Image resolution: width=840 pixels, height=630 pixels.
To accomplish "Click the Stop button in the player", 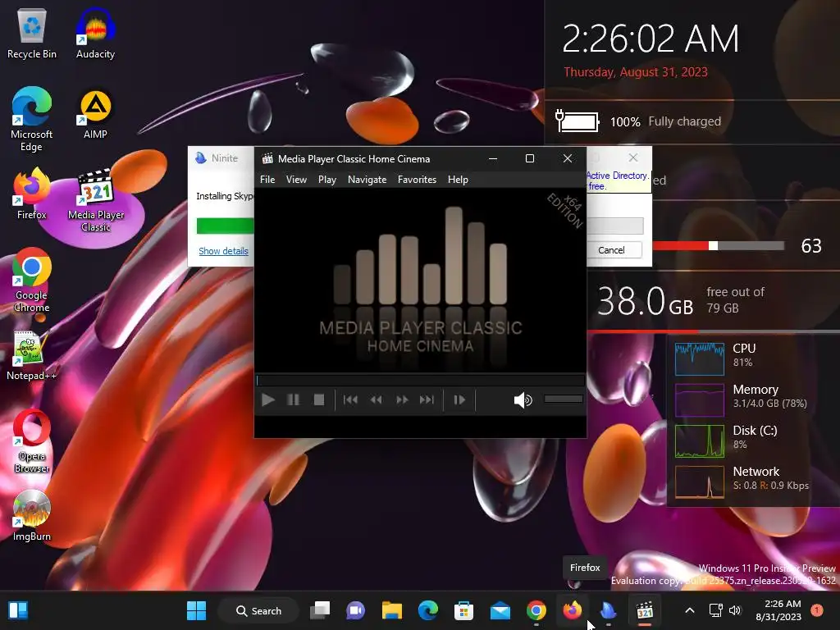I will coord(319,399).
